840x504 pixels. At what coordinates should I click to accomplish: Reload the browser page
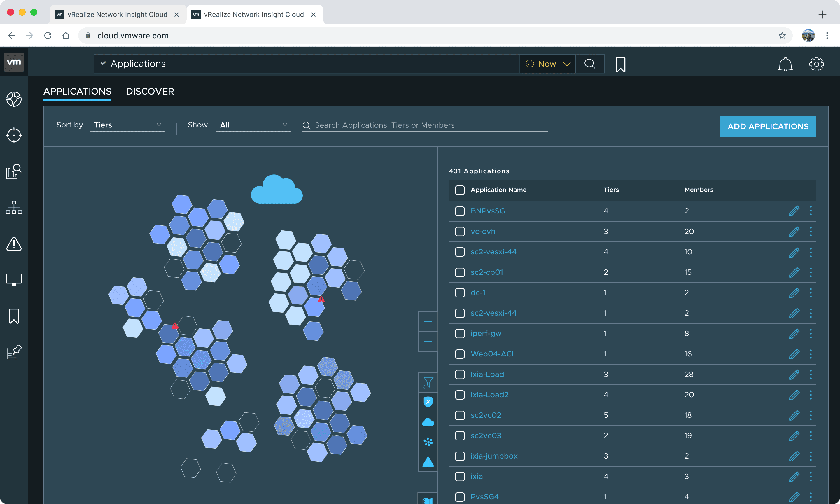[x=48, y=36]
